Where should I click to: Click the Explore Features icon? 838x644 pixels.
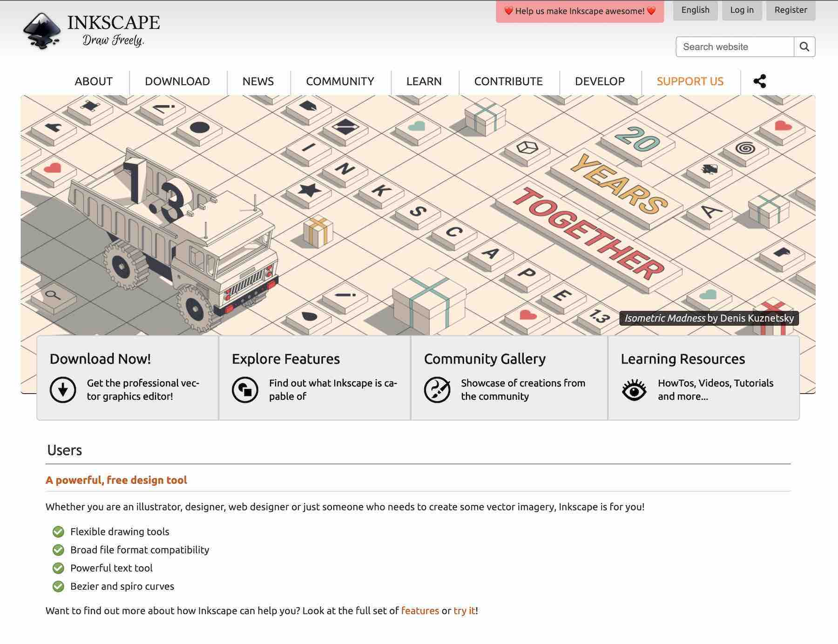245,389
